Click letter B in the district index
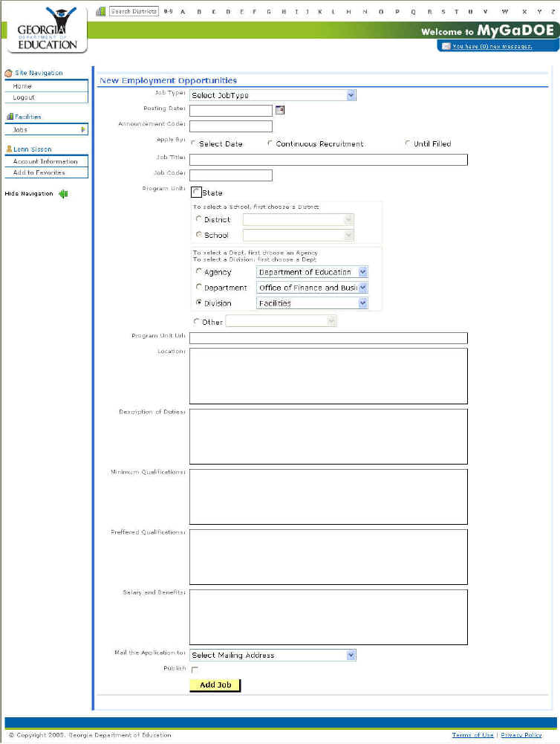The image size is (560, 744). pyautogui.click(x=199, y=11)
